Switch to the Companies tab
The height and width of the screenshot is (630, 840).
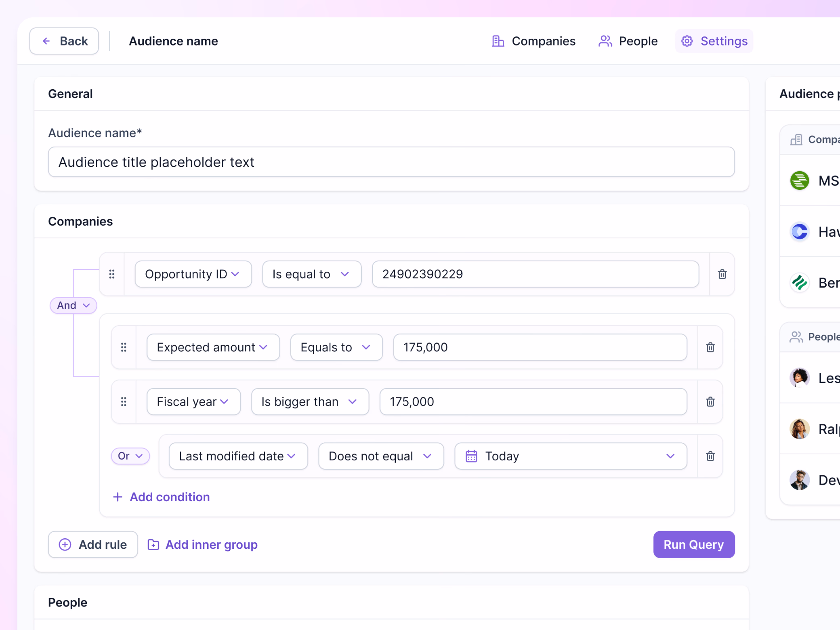[x=533, y=41]
